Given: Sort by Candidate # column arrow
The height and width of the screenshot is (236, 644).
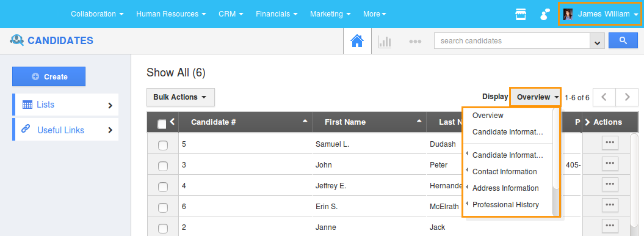Looking at the screenshot, I should tap(305, 121).
